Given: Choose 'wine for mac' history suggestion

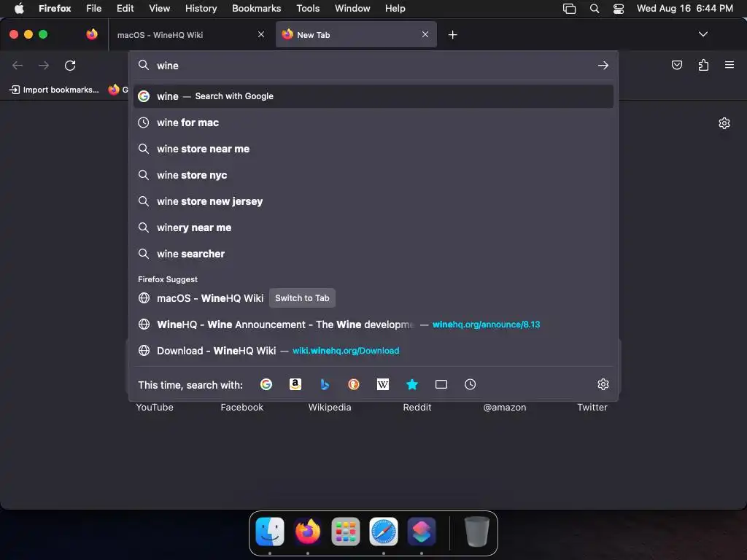Looking at the screenshot, I should 373,122.
